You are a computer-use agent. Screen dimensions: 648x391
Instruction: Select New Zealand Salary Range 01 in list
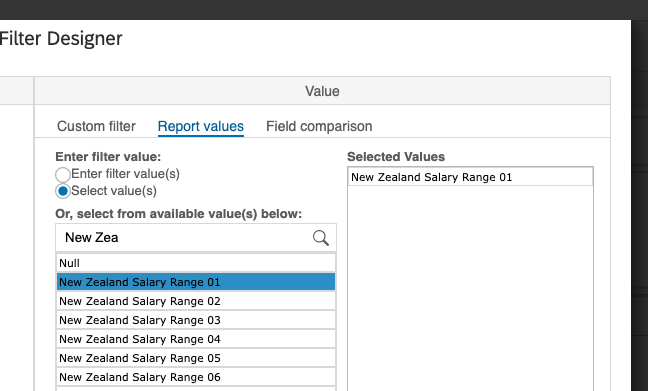point(196,282)
